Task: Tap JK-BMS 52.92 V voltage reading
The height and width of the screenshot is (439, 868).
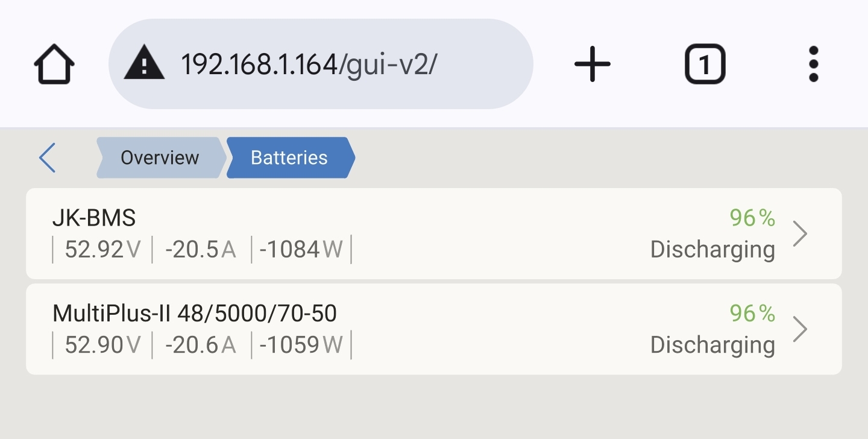Action: point(102,250)
